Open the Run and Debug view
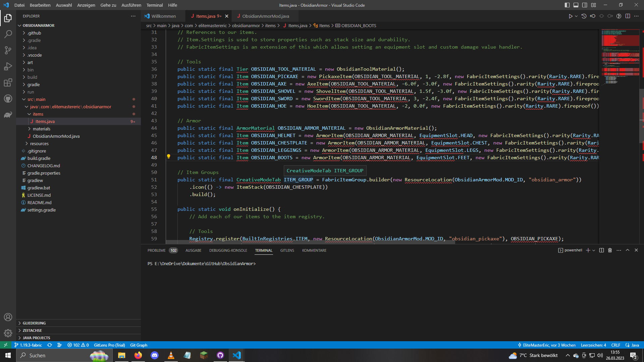The width and height of the screenshot is (644, 362). 8,66
